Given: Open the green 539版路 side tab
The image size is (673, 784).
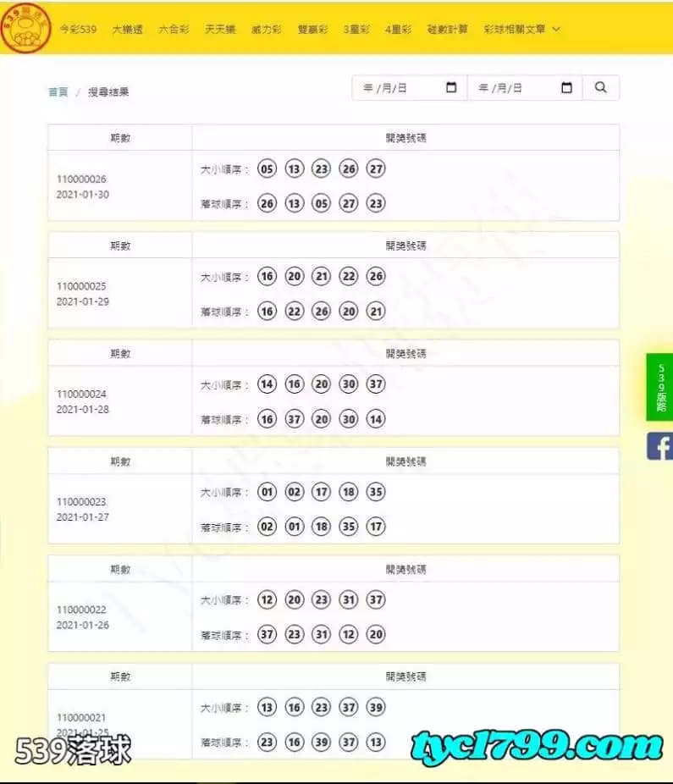Looking at the screenshot, I should (x=659, y=387).
